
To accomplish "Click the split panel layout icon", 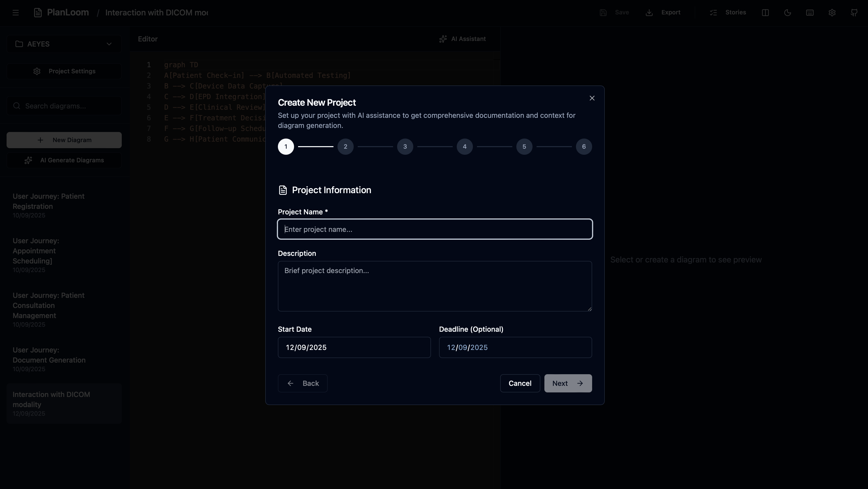I will click(765, 13).
